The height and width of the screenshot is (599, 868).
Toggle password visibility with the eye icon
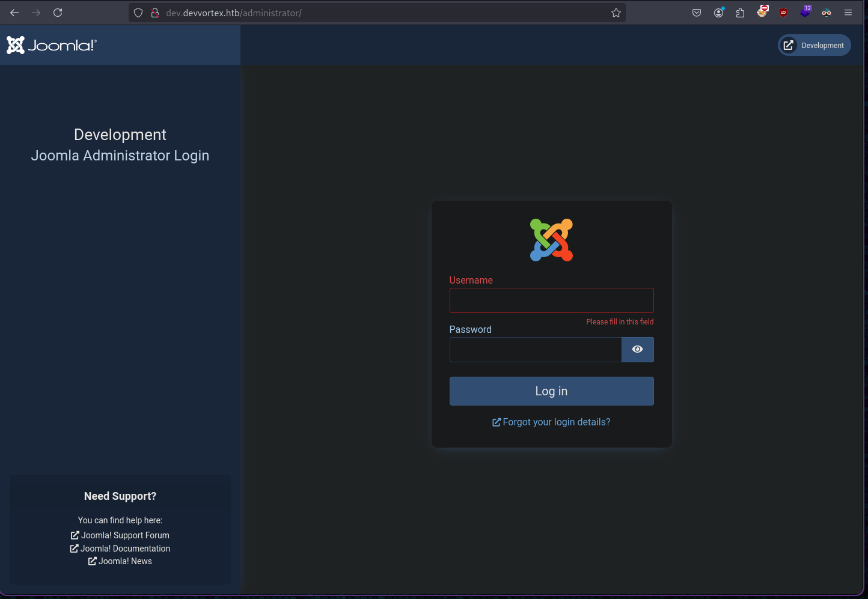tap(638, 350)
